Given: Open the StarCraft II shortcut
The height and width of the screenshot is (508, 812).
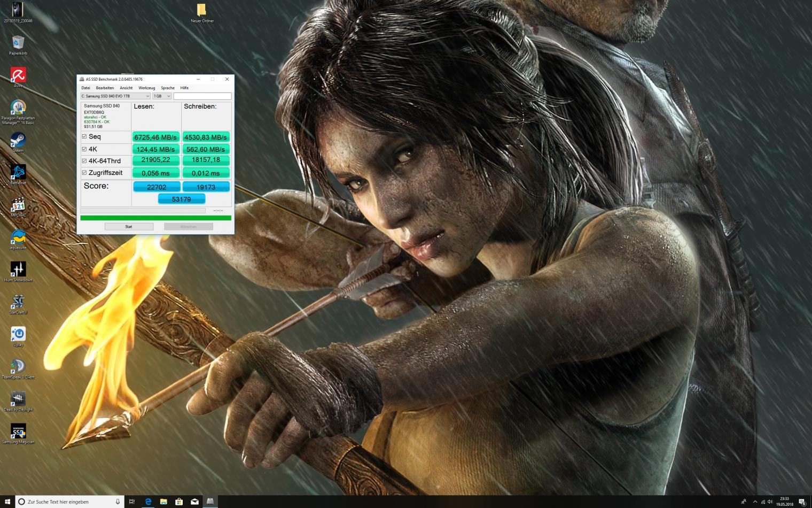Looking at the screenshot, I should coord(18,304).
